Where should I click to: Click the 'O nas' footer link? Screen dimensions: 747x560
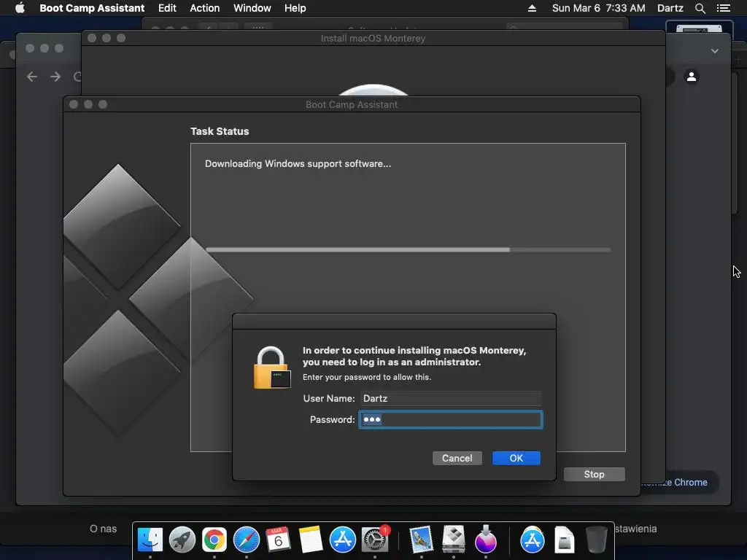click(103, 529)
